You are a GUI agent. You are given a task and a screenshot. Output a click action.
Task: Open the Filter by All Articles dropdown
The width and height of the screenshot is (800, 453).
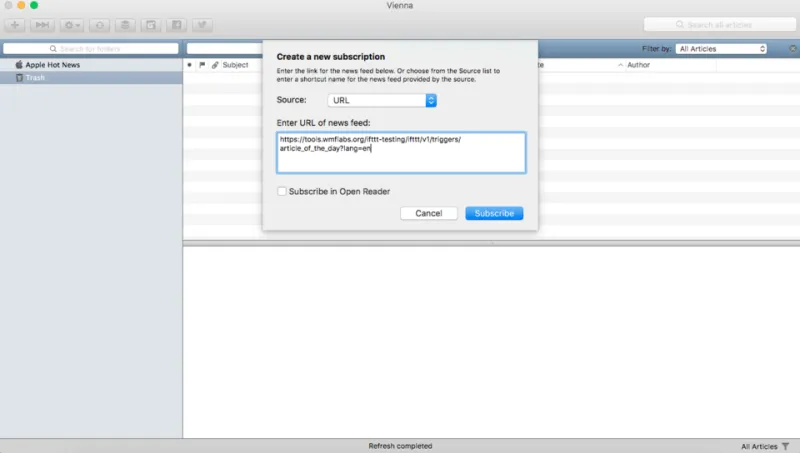point(721,49)
